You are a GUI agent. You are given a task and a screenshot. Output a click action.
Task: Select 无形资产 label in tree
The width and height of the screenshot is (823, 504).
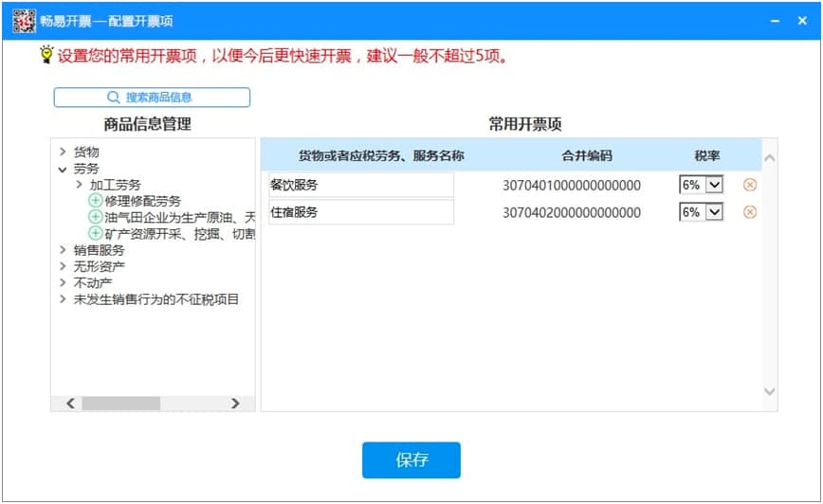point(100,266)
